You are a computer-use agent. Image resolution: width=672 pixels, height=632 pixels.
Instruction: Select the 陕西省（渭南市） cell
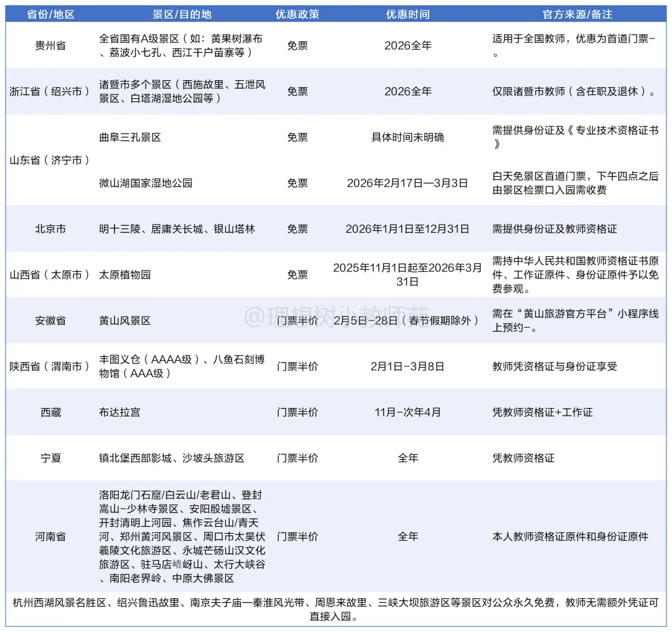50,366
